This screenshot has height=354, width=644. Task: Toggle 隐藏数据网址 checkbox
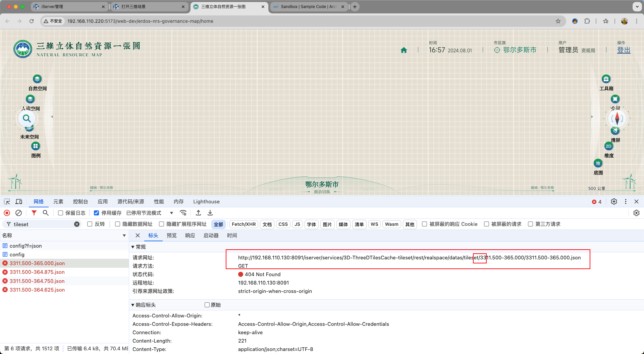(117, 224)
